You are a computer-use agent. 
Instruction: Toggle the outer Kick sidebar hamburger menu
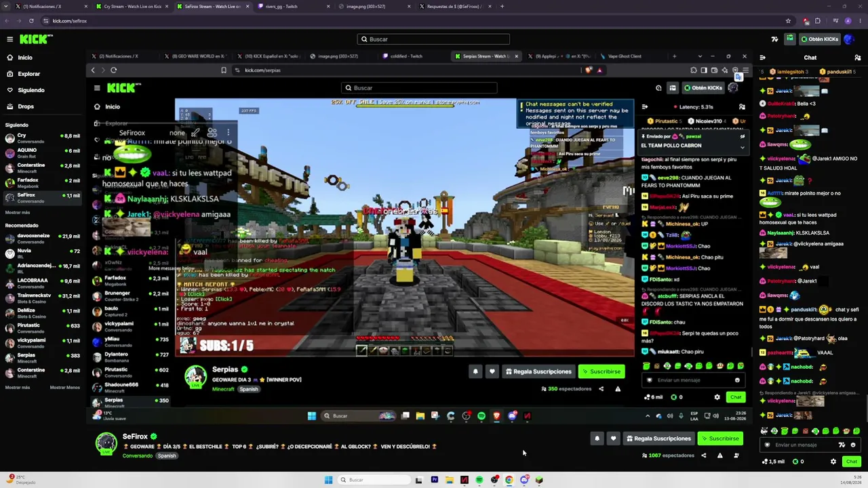pos(9,39)
